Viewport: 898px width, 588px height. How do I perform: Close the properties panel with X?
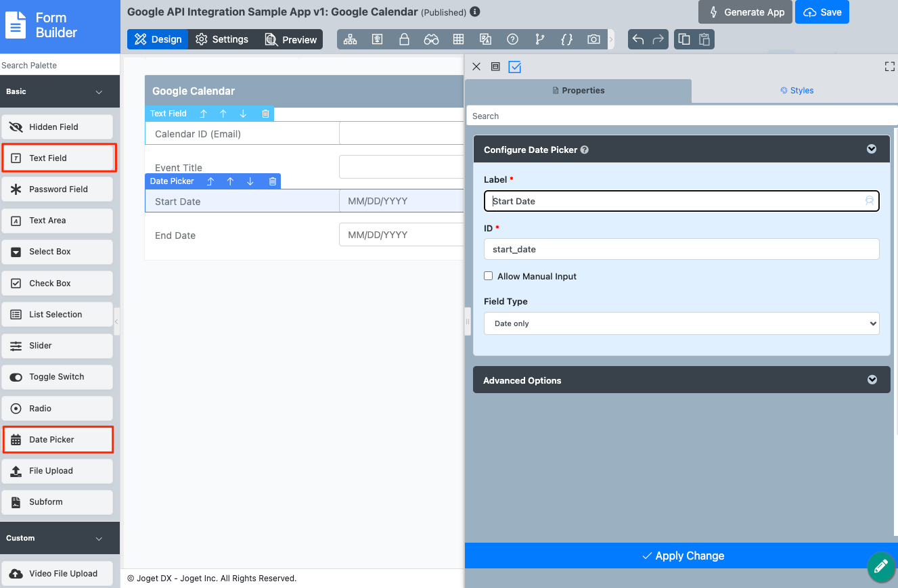pyautogui.click(x=476, y=66)
